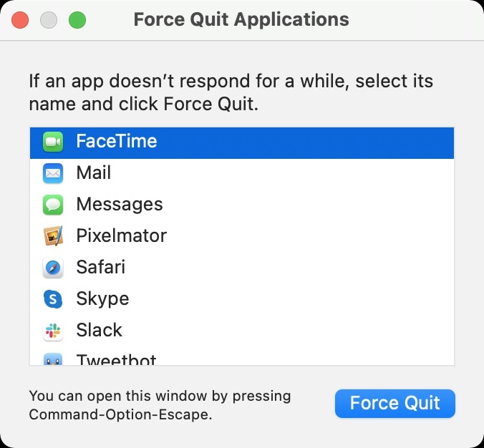
Task: Select FaceTime in the app list
Action: tap(117, 142)
